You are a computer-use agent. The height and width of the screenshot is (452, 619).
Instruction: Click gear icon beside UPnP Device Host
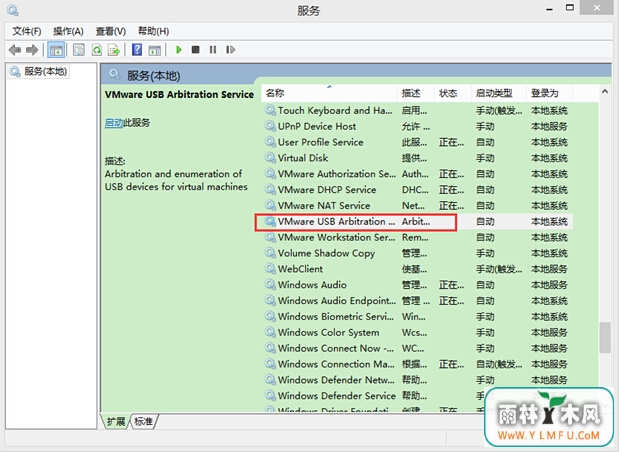click(270, 126)
